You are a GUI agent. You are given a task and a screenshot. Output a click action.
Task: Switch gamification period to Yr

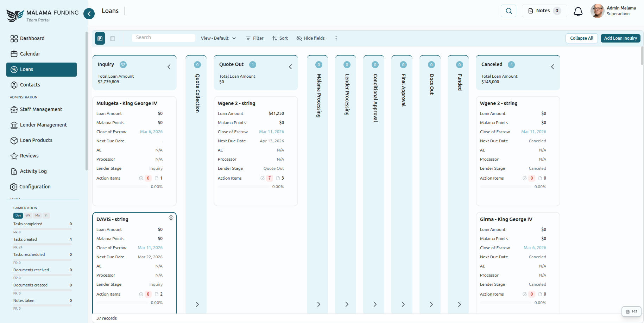tap(46, 215)
